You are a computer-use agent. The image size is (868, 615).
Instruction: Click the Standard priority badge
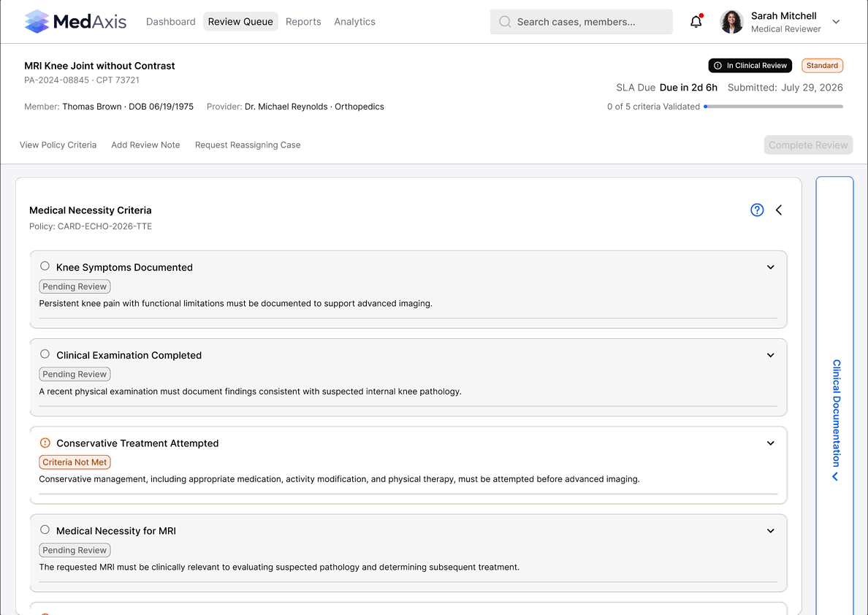[x=822, y=65]
